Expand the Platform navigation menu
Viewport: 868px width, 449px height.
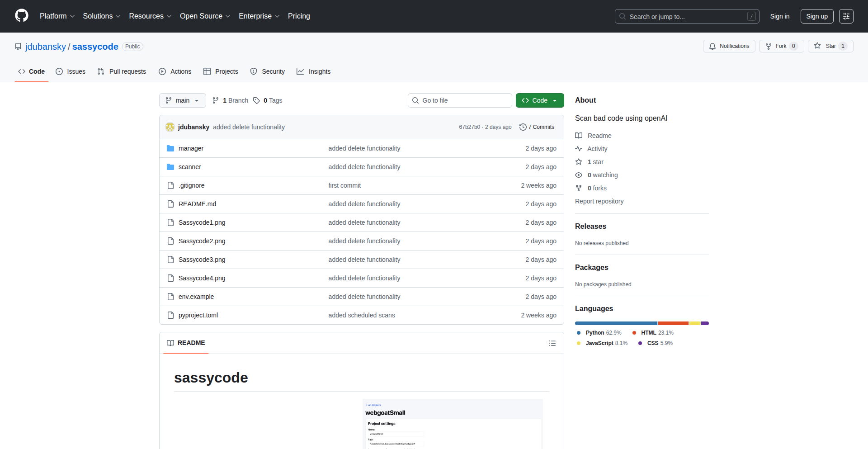click(57, 16)
